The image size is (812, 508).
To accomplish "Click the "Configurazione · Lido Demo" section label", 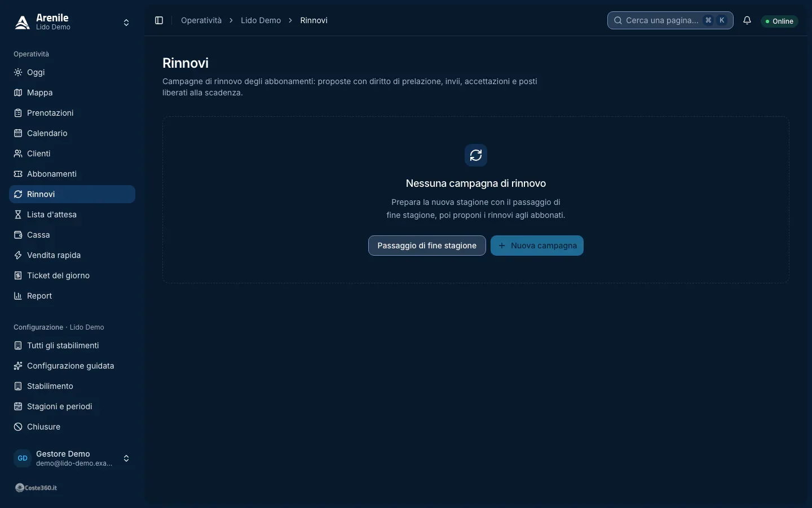I will 59,327.
